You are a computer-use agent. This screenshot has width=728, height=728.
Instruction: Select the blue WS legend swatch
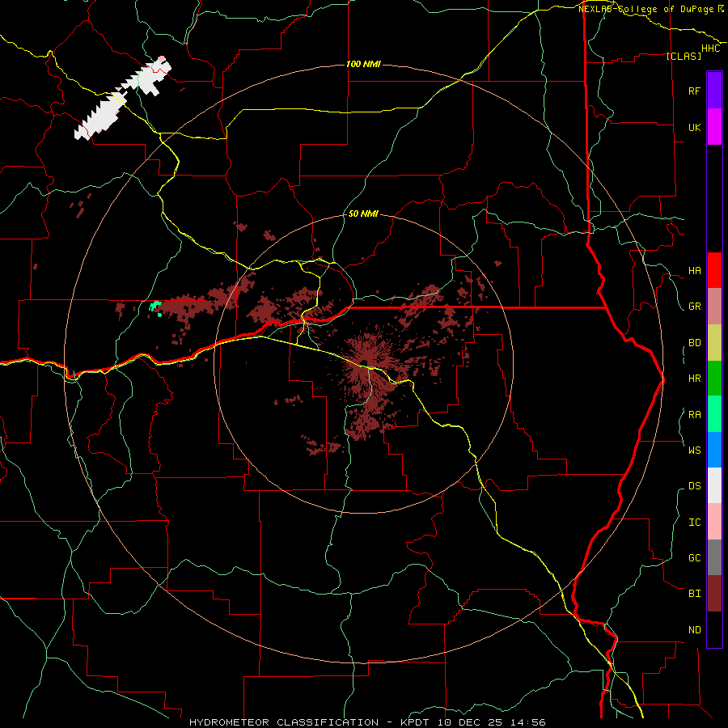click(714, 450)
